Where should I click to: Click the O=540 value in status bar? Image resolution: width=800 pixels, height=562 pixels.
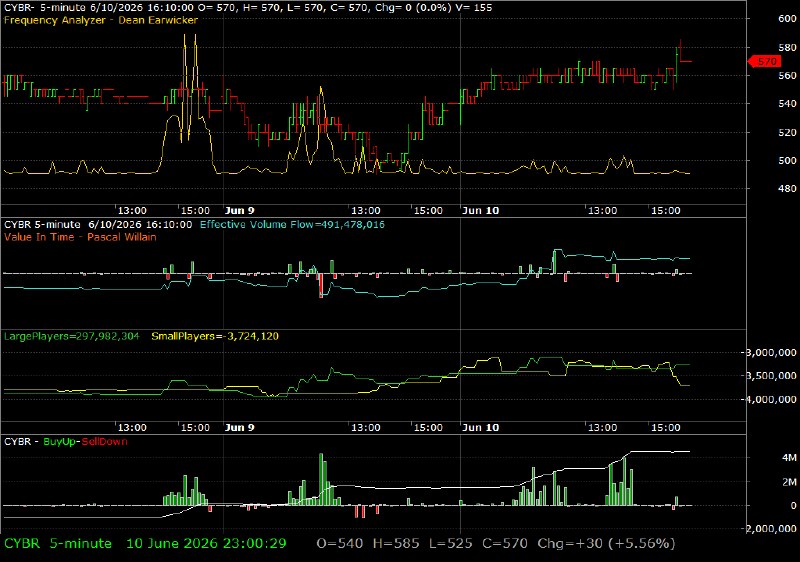340,544
